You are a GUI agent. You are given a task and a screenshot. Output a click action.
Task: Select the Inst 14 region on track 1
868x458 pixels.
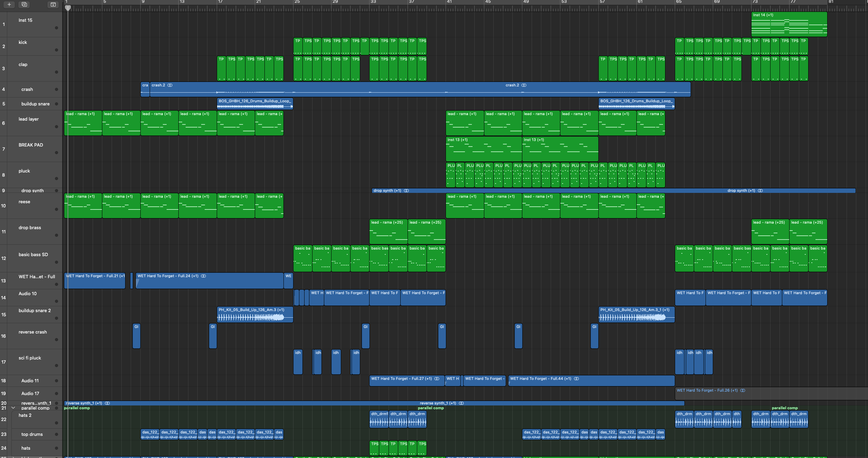789,24
